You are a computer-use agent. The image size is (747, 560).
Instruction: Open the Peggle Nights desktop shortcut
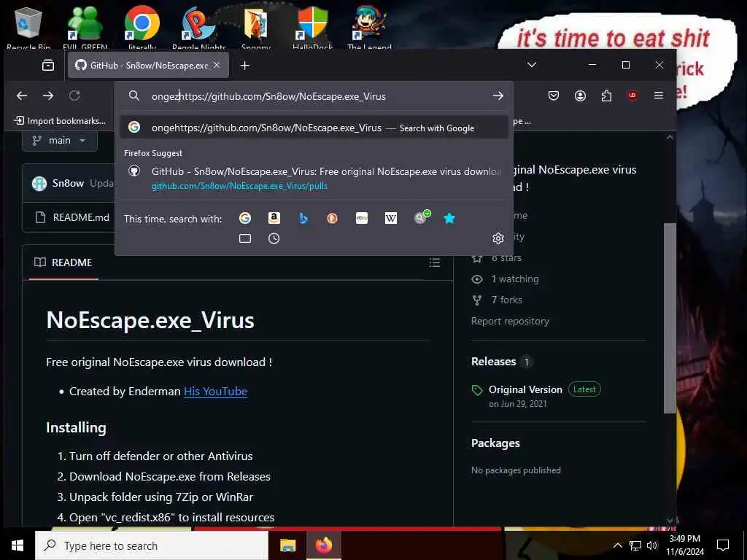point(198,26)
